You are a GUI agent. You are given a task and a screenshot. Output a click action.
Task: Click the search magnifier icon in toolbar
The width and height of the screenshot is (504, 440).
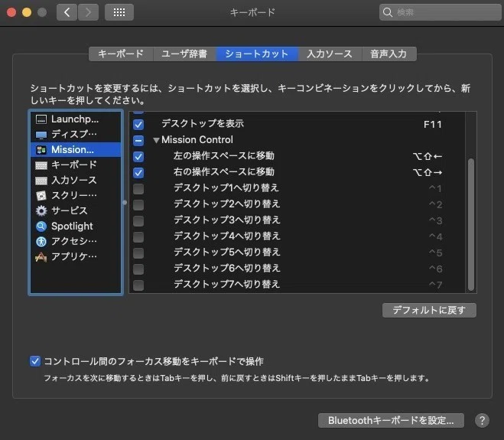point(388,12)
